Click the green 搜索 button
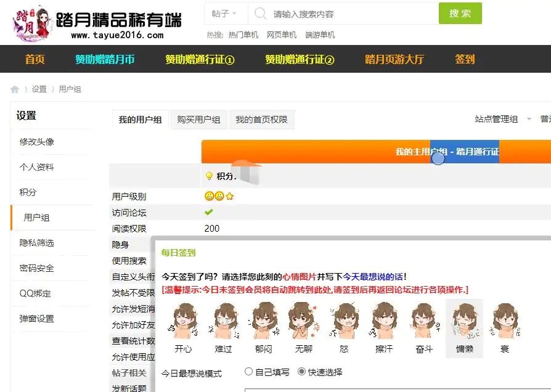Screen dimensions: 551x392 tap(460, 14)
